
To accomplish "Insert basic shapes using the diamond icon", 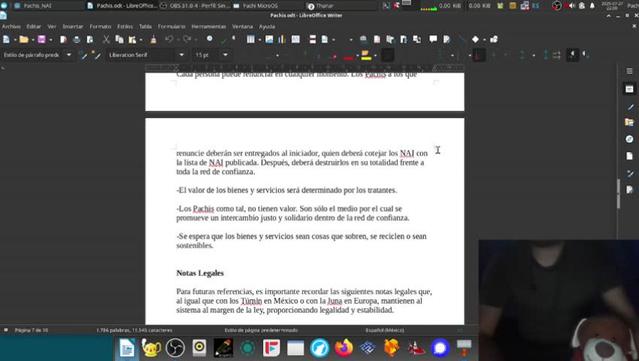I will [475, 40].
